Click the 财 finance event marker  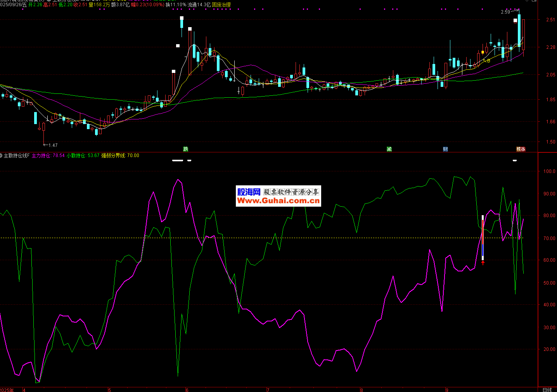(x=445, y=149)
